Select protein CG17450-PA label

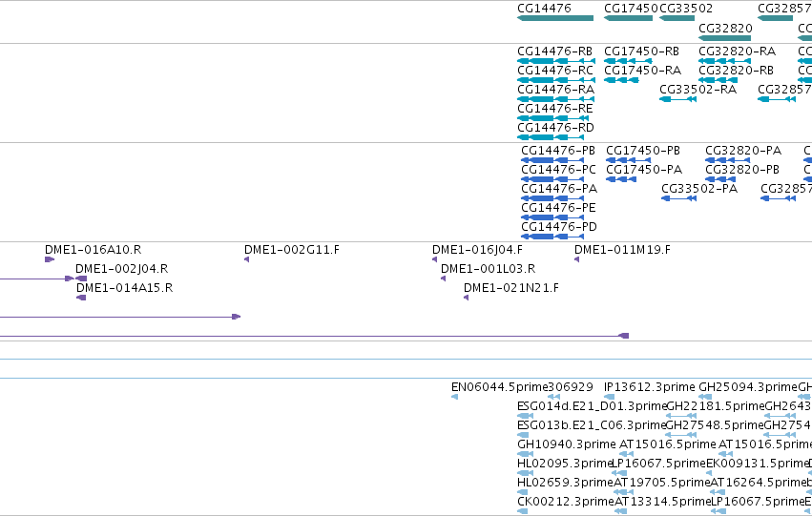click(x=644, y=170)
